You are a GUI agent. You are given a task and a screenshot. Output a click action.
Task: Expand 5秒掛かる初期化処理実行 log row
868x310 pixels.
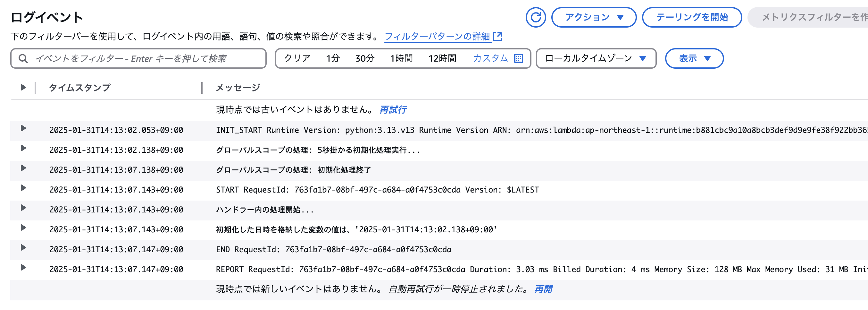click(x=23, y=148)
